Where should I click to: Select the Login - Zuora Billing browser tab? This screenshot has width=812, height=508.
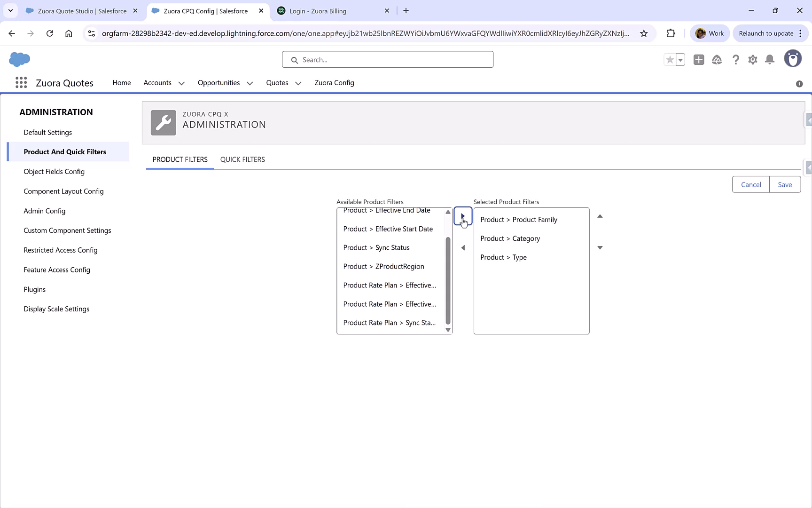[329, 10]
